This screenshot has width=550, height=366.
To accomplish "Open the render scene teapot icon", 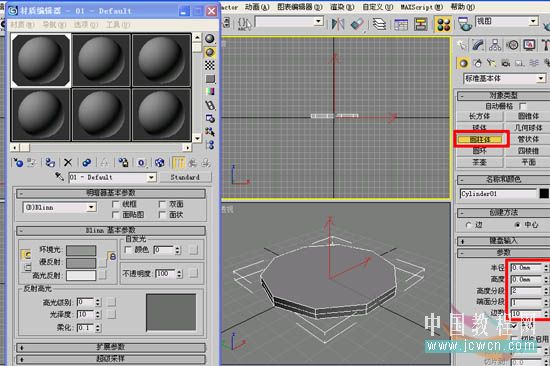I will click(x=465, y=24).
